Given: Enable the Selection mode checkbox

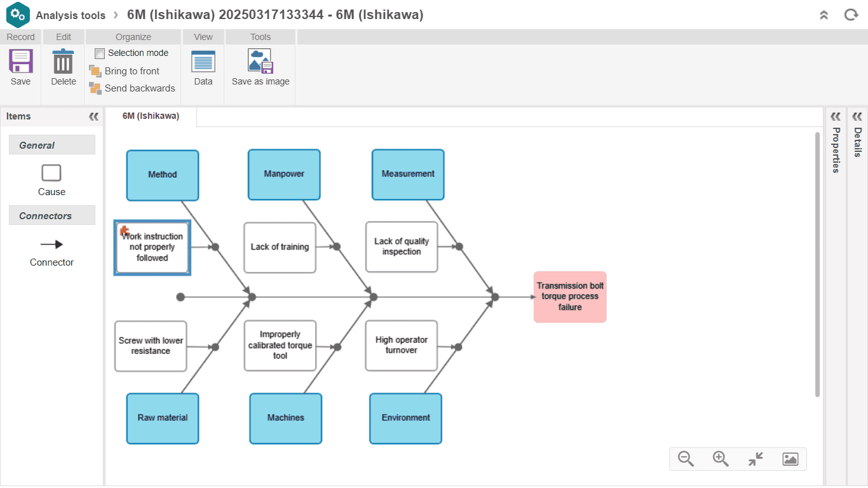Looking at the screenshot, I should point(99,53).
